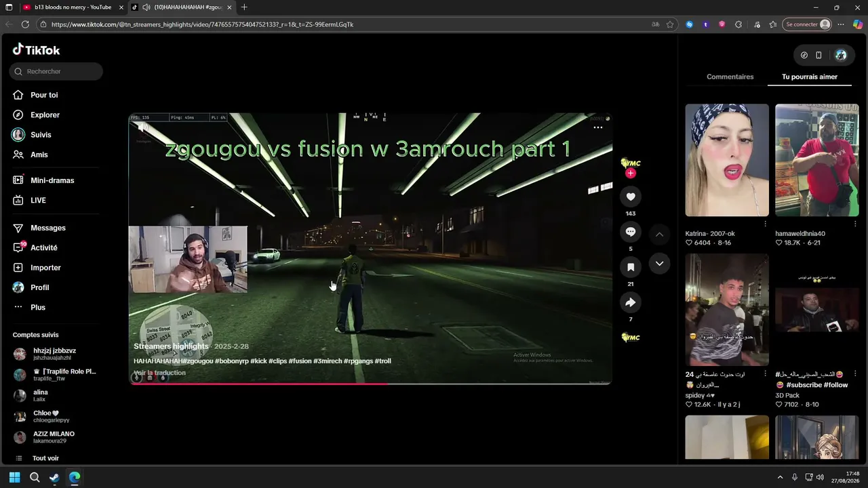Image resolution: width=868 pixels, height=488 pixels.
Task: Open the profile avatar menu at top right
Action: (x=841, y=55)
